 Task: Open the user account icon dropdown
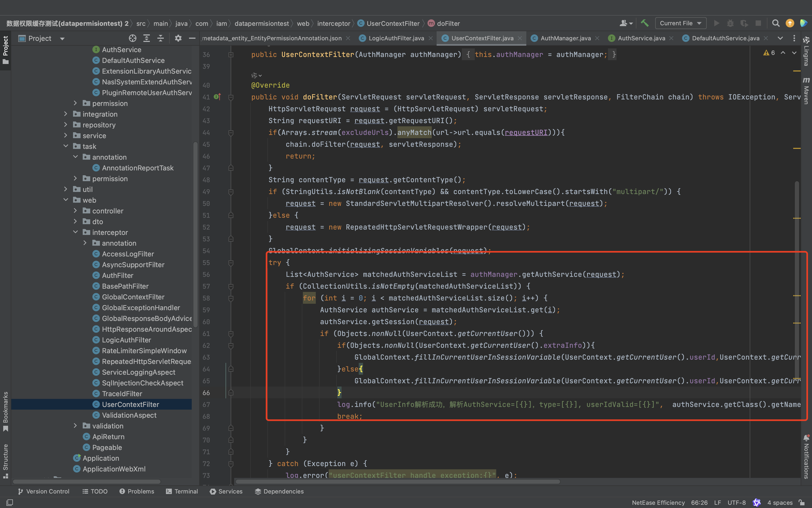click(626, 23)
